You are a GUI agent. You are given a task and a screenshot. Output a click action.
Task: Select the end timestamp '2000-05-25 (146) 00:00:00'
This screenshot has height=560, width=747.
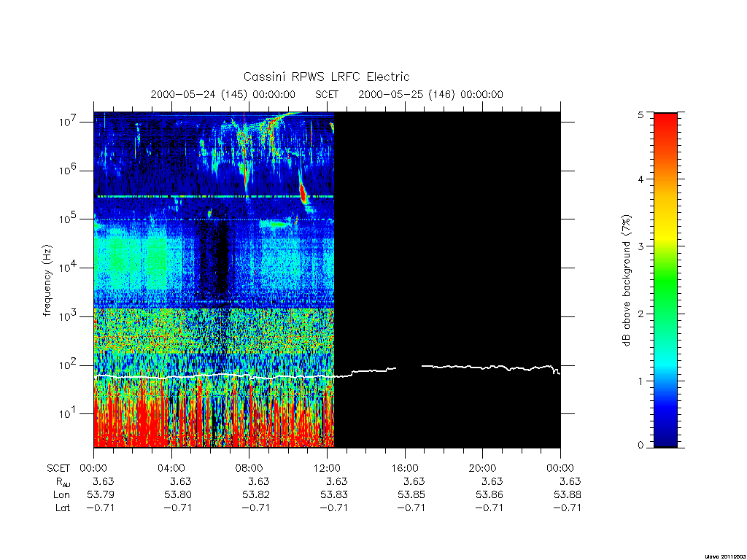430,94
